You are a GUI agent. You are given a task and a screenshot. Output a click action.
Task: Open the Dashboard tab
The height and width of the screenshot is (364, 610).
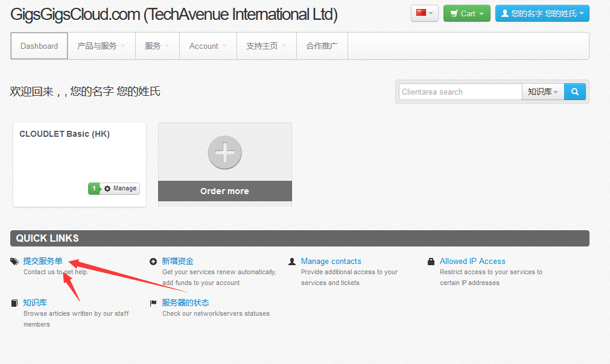tap(39, 46)
